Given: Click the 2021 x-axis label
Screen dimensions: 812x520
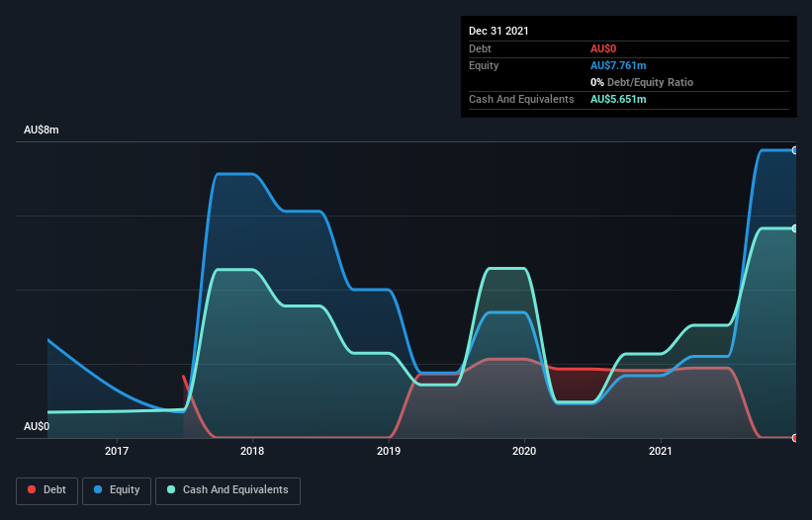Looking at the screenshot, I should click(x=661, y=451).
